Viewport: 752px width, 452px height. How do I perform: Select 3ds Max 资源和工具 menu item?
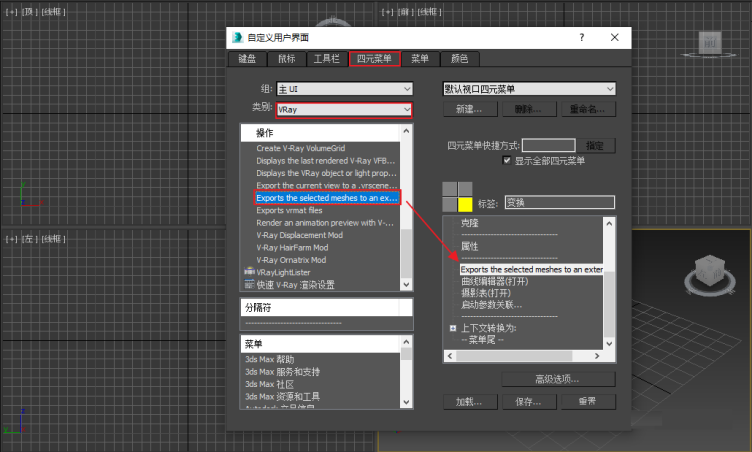click(x=282, y=397)
